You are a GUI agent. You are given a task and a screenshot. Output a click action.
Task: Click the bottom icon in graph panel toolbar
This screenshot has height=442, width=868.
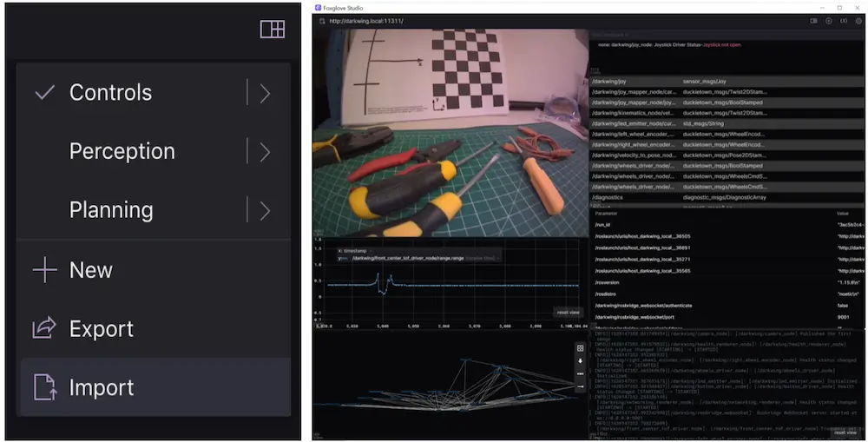tap(580, 386)
